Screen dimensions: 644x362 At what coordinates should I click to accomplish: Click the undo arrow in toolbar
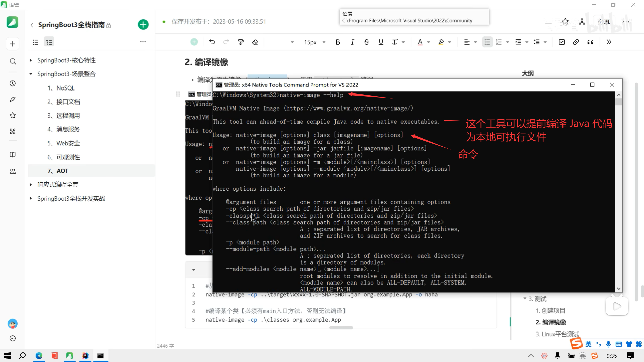[x=212, y=42]
